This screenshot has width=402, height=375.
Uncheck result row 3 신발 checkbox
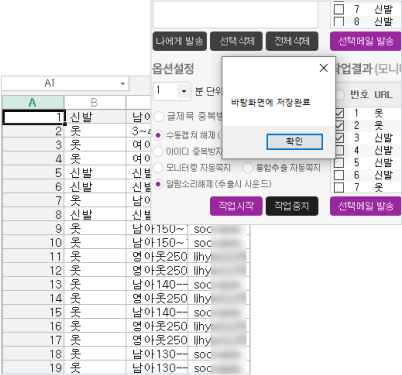(339, 138)
